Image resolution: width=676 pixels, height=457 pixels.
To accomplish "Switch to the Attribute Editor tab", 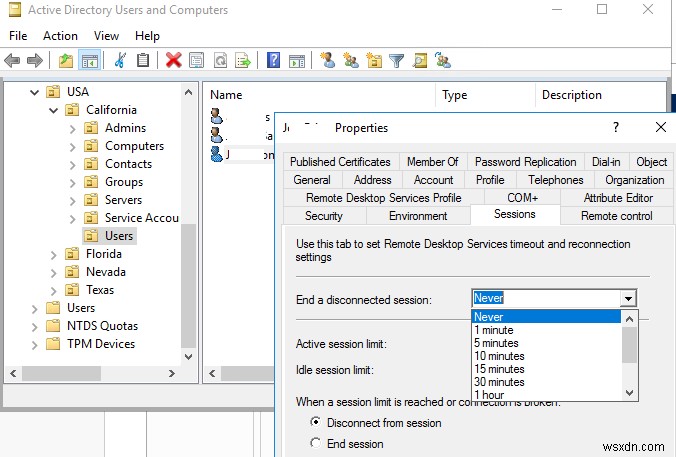I will 618,198.
